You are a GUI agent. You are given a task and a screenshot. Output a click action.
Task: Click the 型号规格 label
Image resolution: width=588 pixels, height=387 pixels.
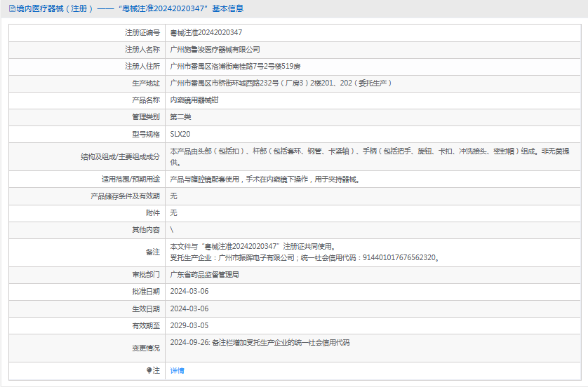[146, 134]
